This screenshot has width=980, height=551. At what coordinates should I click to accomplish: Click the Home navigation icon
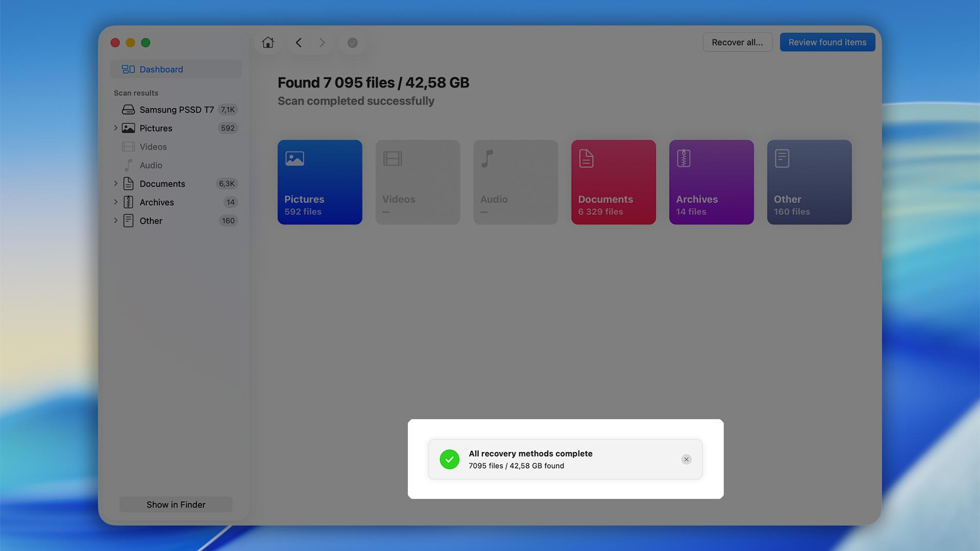pyautogui.click(x=268, y=43)
